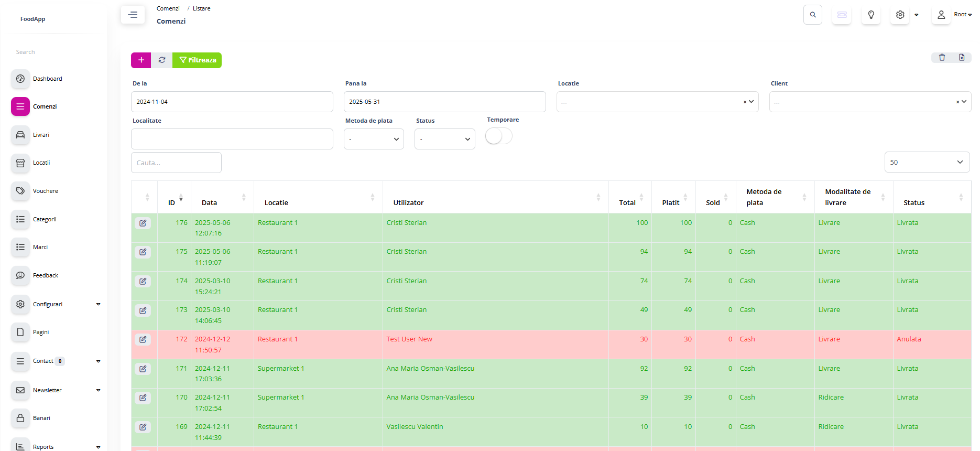Sort table by Status column
Viewport: 980px width, 451px height.
point(932,198)
